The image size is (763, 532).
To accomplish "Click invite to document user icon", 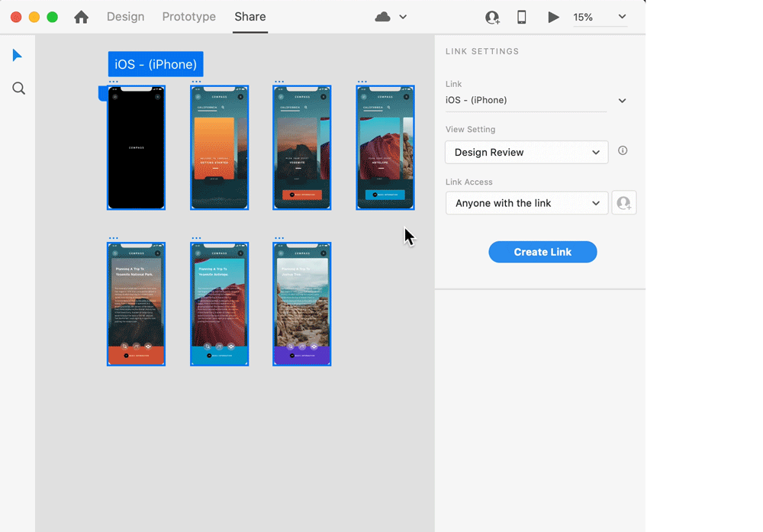I will [x=492, y=17].
